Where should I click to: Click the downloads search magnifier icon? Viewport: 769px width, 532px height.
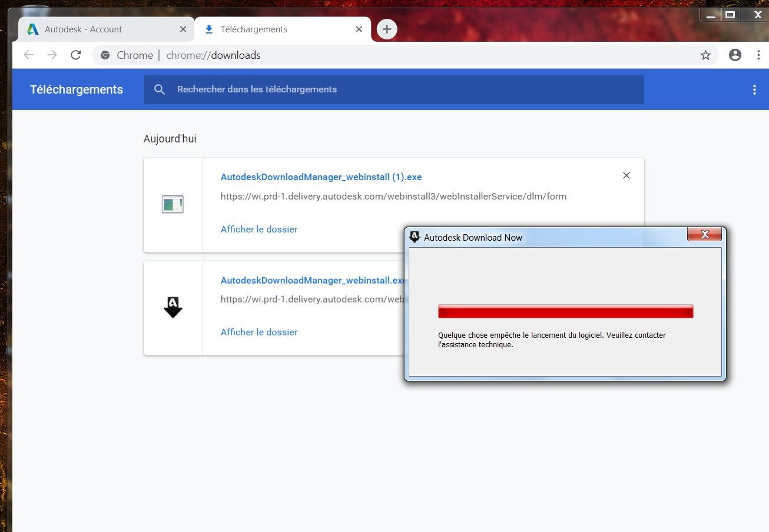tap(160, 89)
